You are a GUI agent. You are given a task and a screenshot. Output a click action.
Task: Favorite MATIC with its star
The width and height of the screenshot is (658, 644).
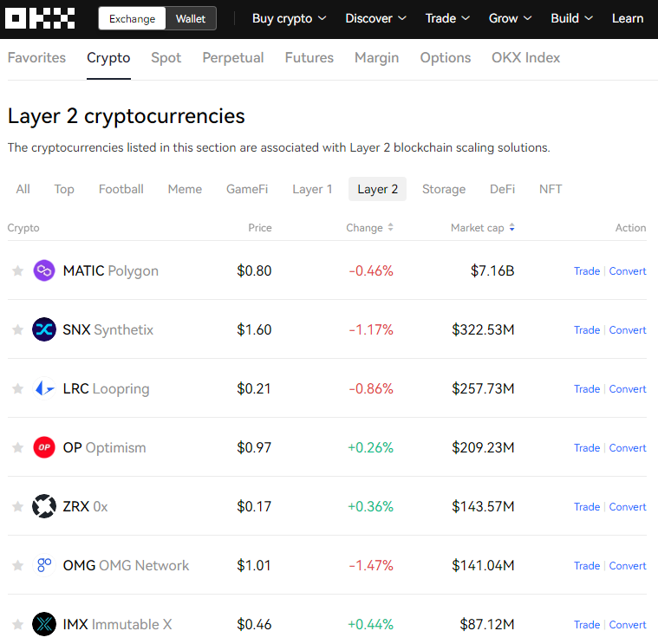click(17, 271)
